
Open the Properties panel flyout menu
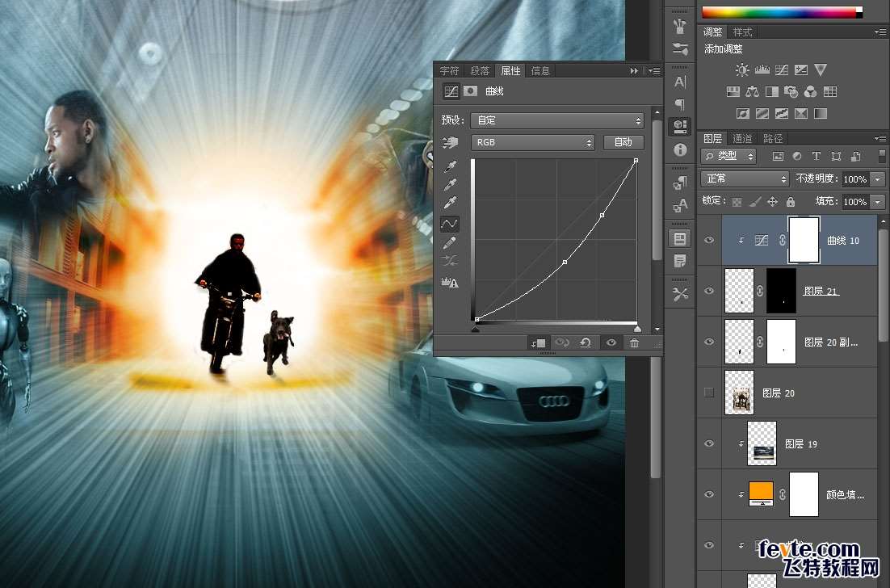(654, 71)
